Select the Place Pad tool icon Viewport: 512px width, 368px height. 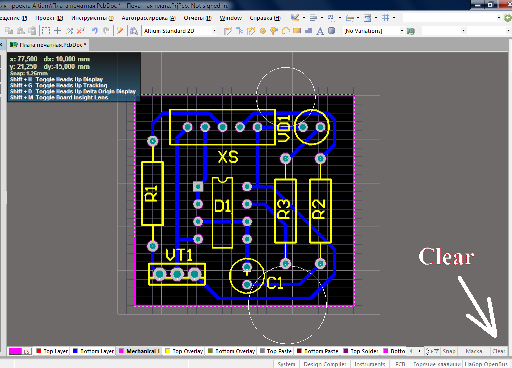263,31
